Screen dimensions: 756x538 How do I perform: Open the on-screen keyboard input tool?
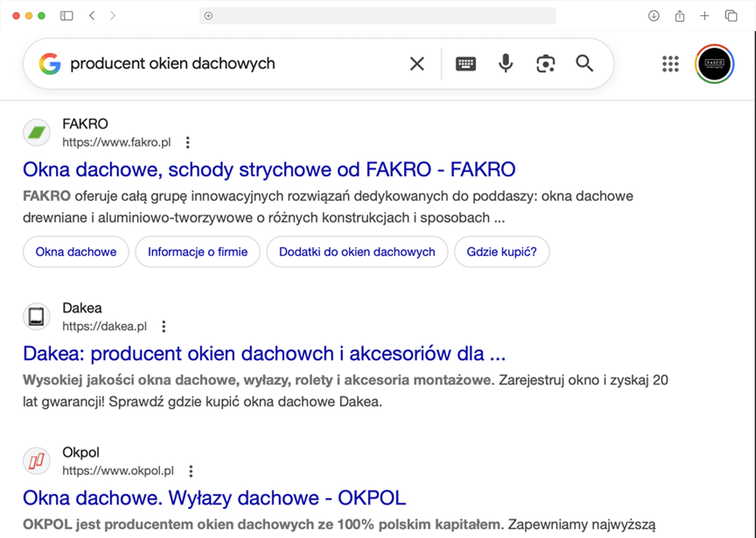click(x=466, y=64)
